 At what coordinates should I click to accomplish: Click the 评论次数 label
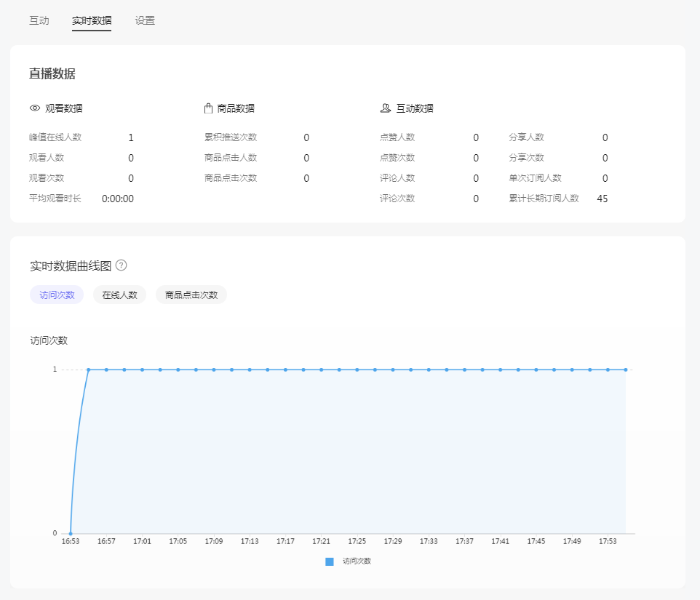tap(397, 198)
